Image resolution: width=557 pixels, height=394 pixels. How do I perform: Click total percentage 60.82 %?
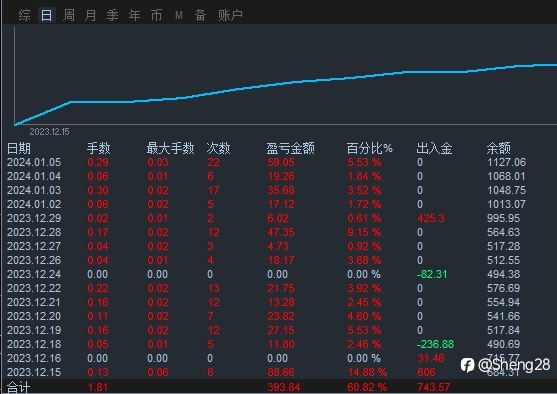(367, 387)
